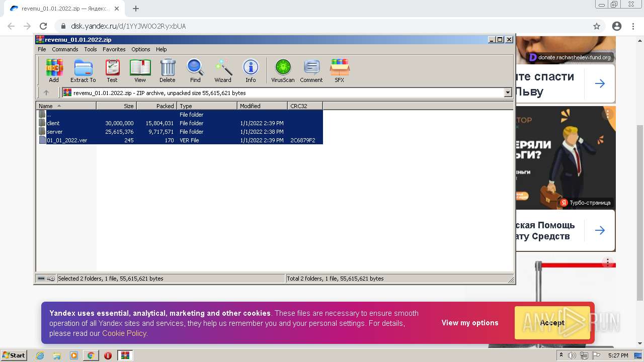Click the Extract To toolbar icon
The image size is (644, 362).
pos(83,70)
